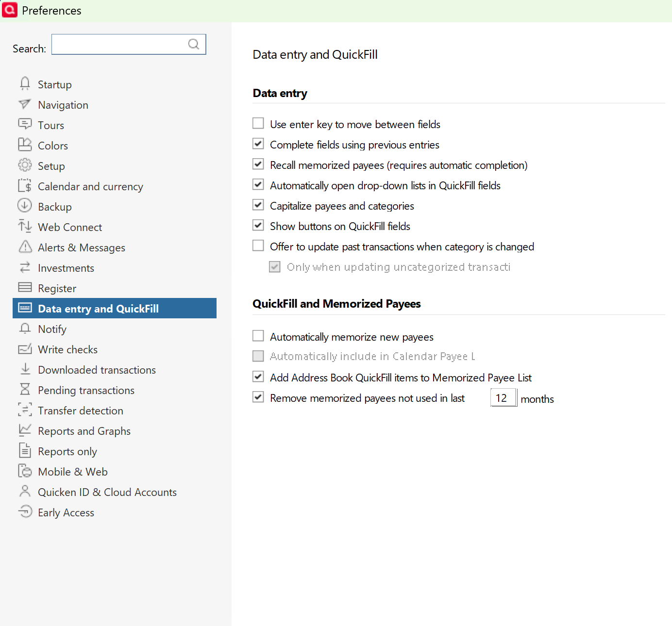The width and height of the screenshot is (672, 626).
Task: Click the Backup download icon
Action: point(25,206)
